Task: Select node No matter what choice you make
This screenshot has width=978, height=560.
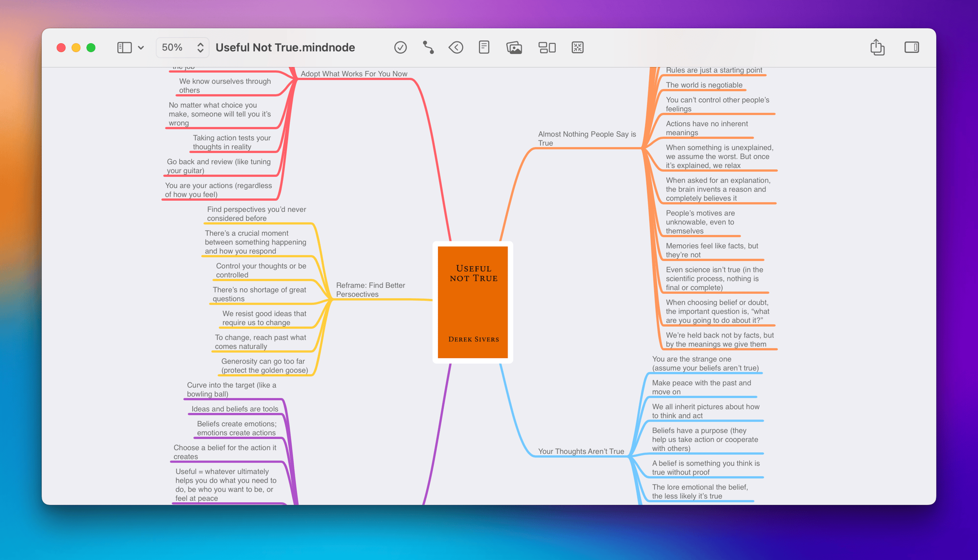Action: click(220, 114)
